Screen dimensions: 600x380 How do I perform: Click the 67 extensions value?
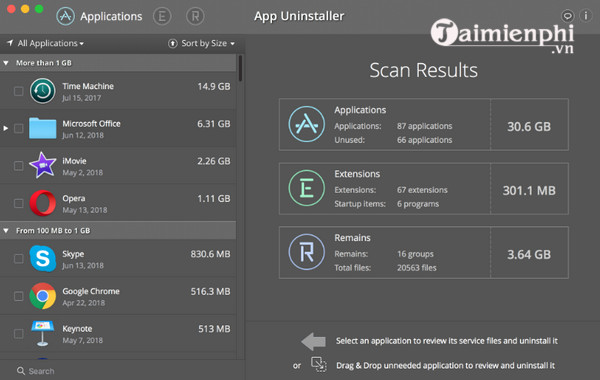(x=422, y=190)
